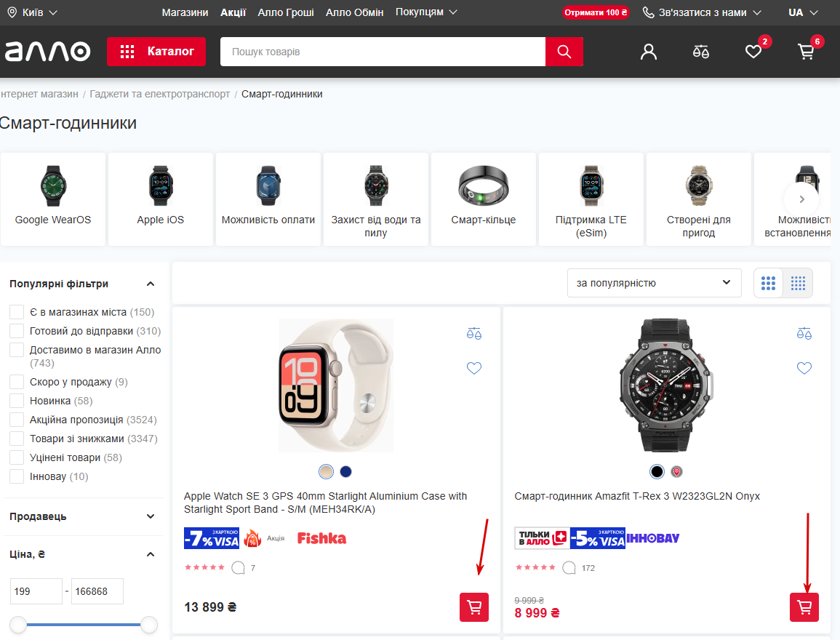This screenshot has width=840, height=640.
Task: Open Apple iOS category tile
Action: (161, 199)
